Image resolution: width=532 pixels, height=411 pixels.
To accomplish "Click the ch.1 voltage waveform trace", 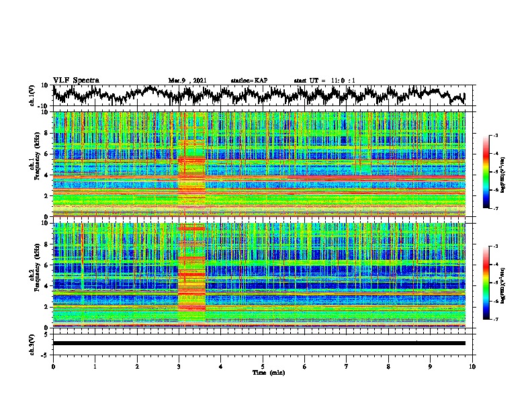I will [259, 95].
